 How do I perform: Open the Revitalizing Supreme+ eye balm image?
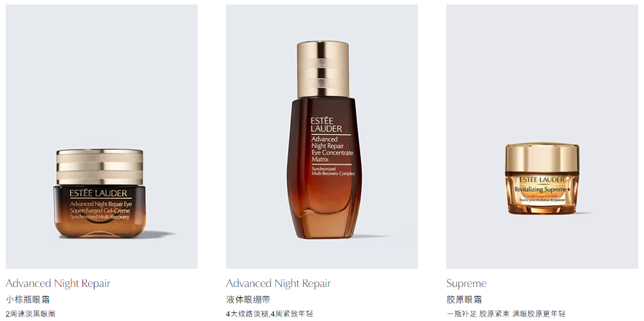click(542, 137)
